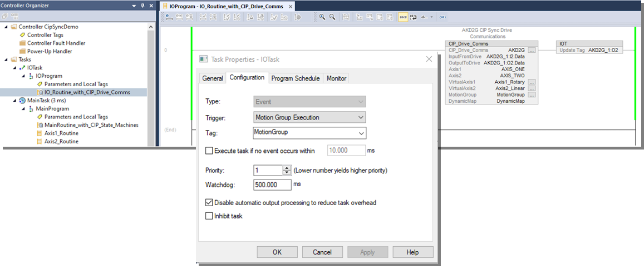Viewport: 644px width, 269px height.
Task: Click Cancel in Task Properties dialog
Action: pyautogui.click(x=322, y=252)
